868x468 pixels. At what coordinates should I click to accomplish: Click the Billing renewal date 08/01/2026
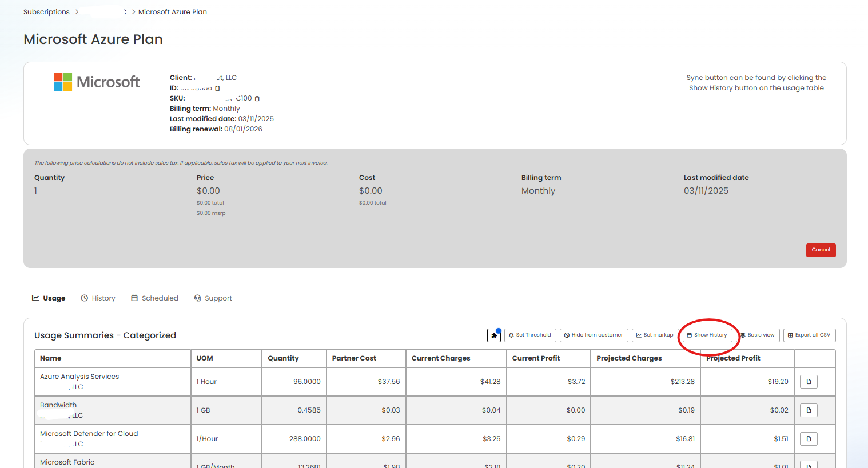click(x=243, y=129)
